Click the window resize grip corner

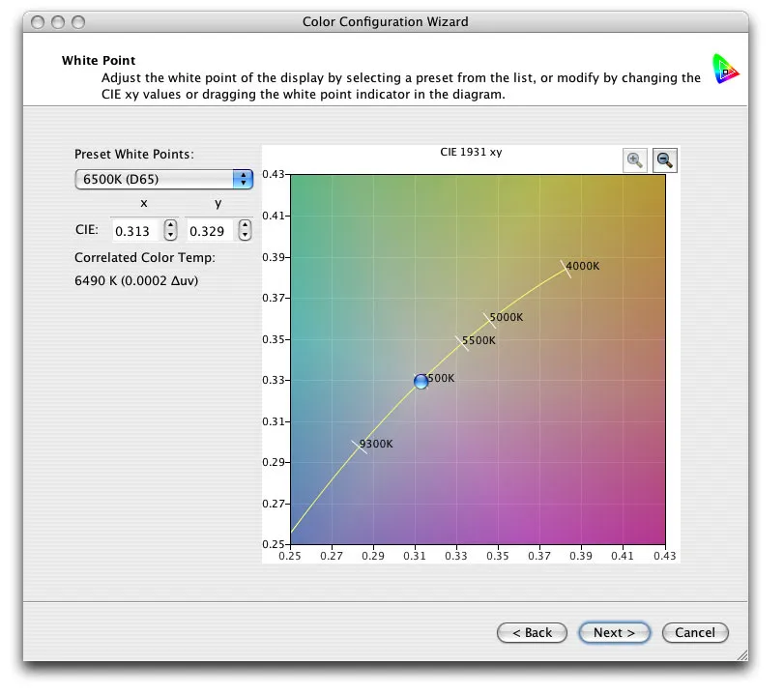742,655
